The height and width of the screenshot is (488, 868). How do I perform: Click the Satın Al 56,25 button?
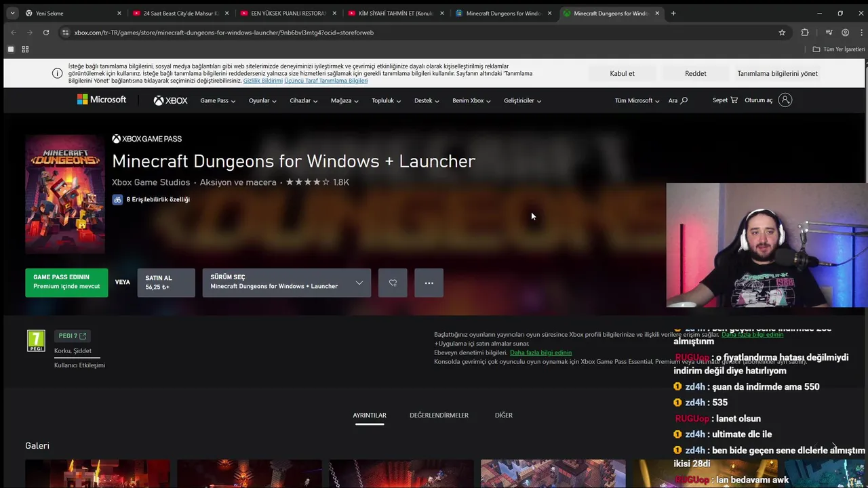tap(166, 283)
